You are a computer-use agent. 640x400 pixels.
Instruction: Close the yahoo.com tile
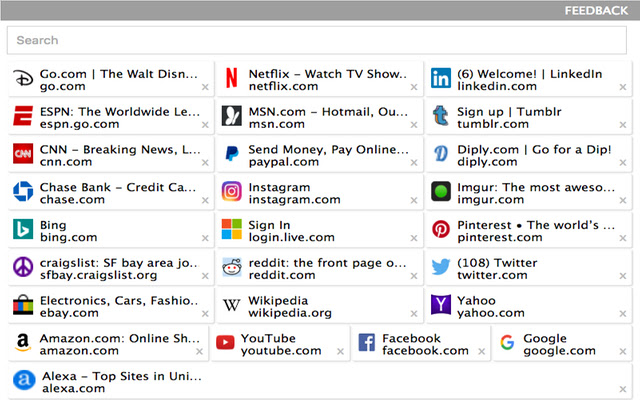click(x=623, y=313)
